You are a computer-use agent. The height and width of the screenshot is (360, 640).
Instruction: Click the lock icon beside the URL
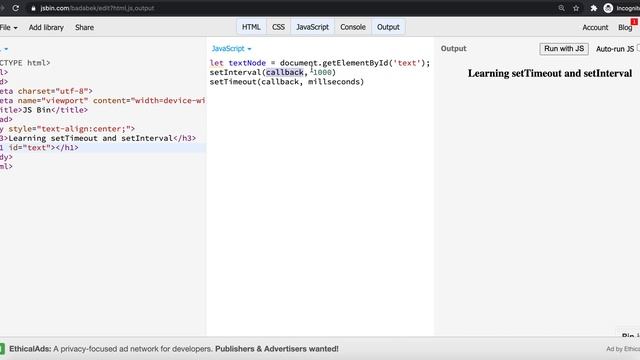33,8
